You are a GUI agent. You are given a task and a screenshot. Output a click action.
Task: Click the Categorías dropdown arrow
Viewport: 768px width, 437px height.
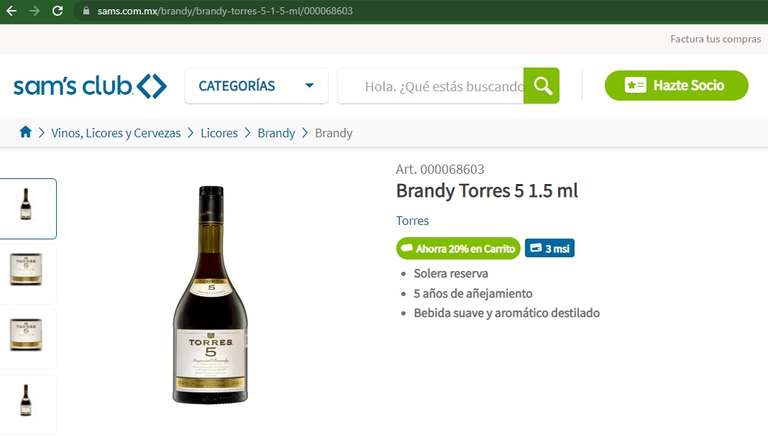click(309, 85)
